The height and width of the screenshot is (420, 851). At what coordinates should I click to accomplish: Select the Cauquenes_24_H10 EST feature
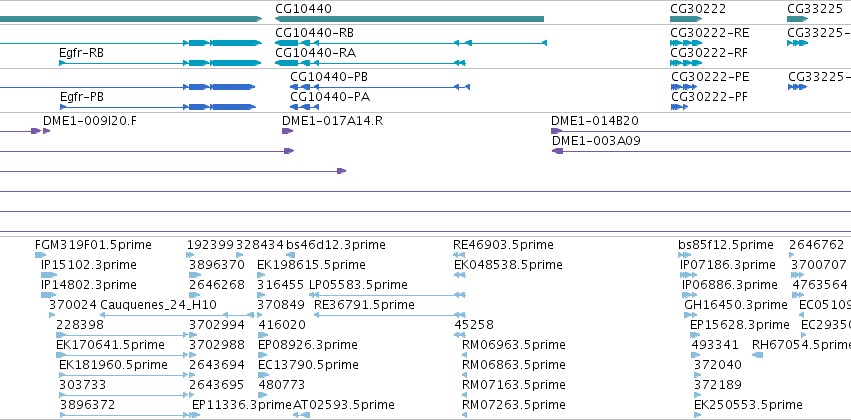[x=177, y=315]
